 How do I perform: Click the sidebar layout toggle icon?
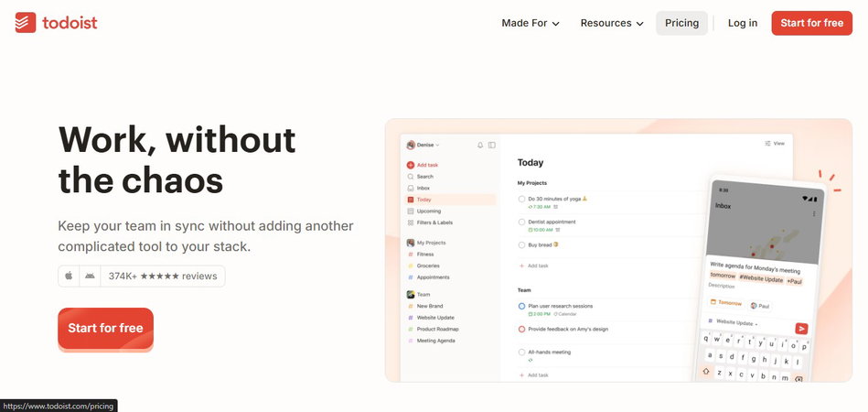coord(491,145)
